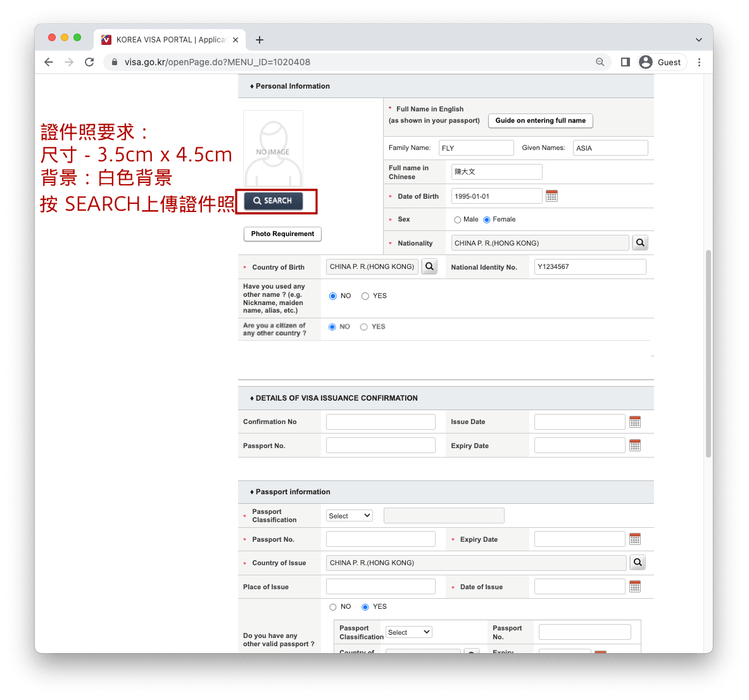
Task: Click the Place of Issue field
Action: click(x=381, y=586)
